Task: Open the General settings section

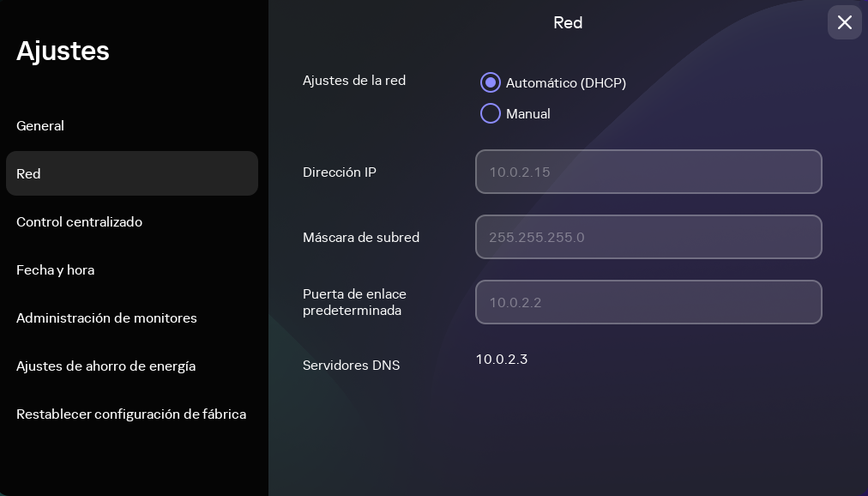Action: (40, 125)
